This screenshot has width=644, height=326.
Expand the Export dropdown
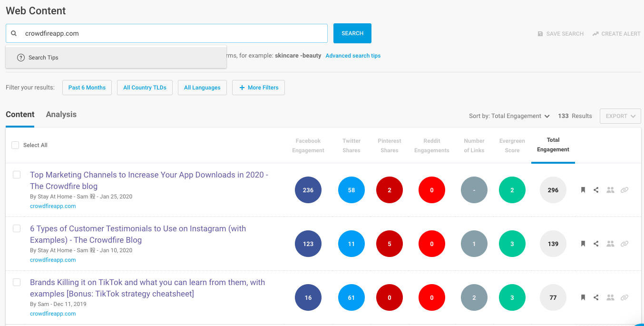pos(620,116)
